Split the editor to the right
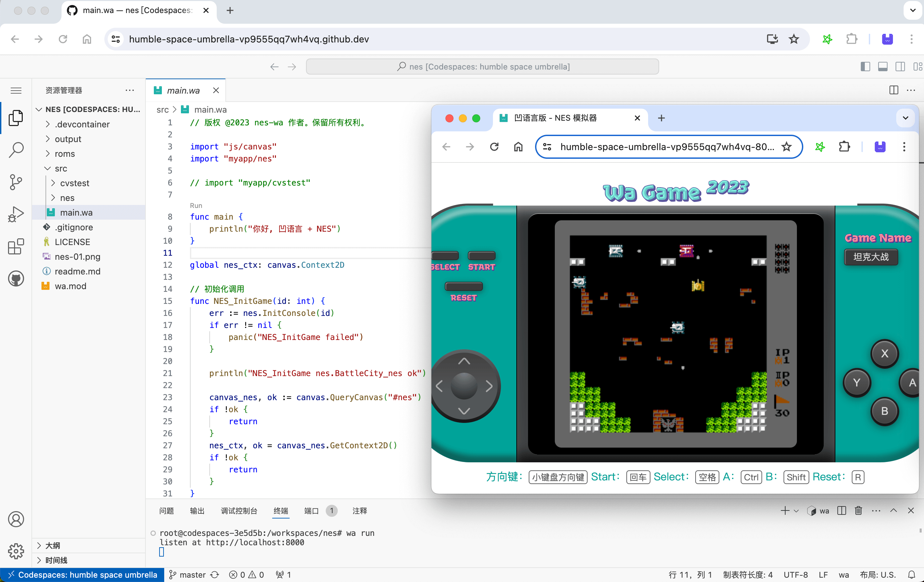This screenshot has width=924, height=582. tap(894, 90)
